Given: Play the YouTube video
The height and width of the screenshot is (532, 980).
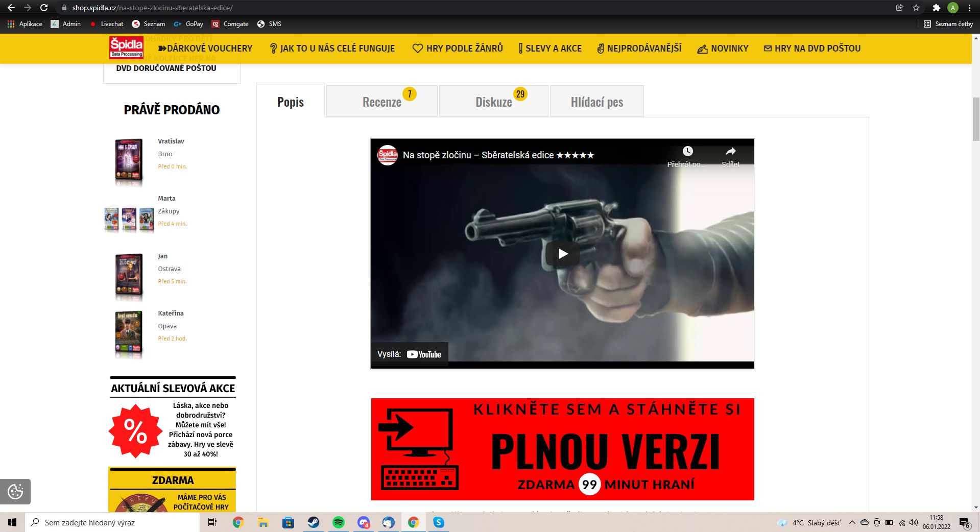Looking at the screenshot, I should [x=562, y=254].
